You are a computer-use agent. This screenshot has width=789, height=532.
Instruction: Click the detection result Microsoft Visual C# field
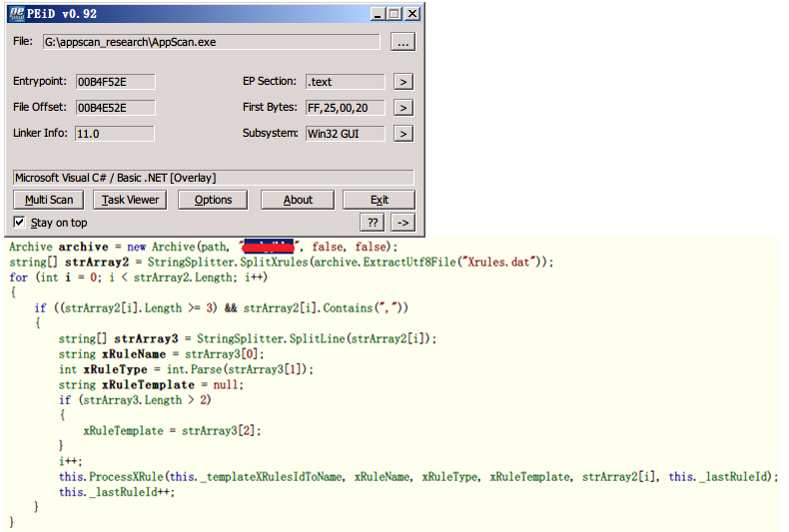pos(214,178)
